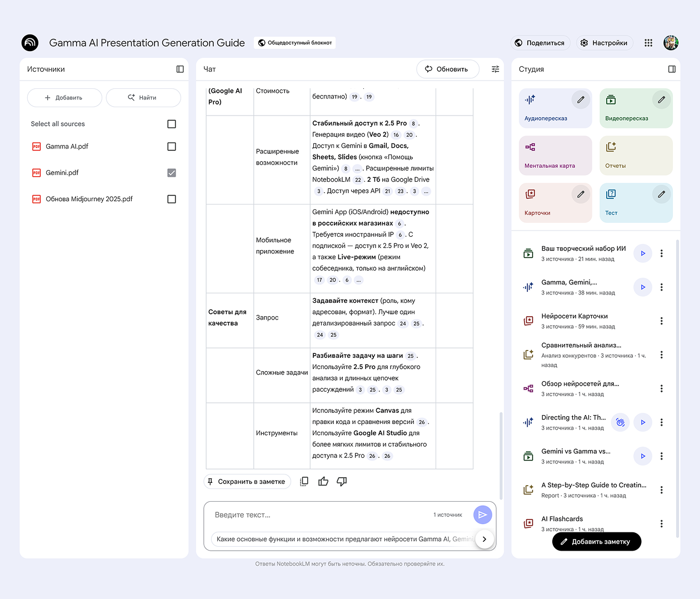Collapse the Studio panel
This screenshot has height=599, width=700.
(672, 69)
